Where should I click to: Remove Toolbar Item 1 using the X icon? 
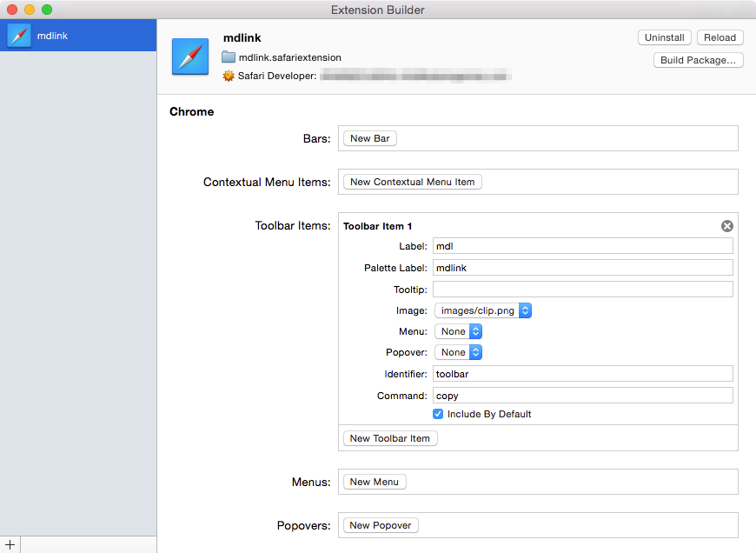[727, 225]
